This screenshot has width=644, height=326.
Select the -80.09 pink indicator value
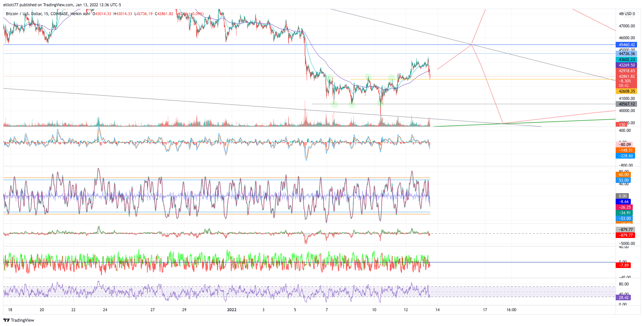(624, 145)
